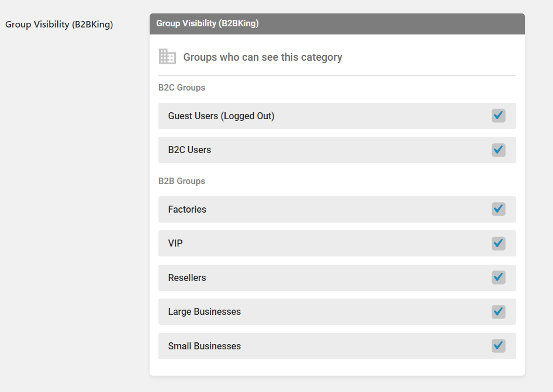Click the Guest Users (Logged Out) label

(221, 116)
